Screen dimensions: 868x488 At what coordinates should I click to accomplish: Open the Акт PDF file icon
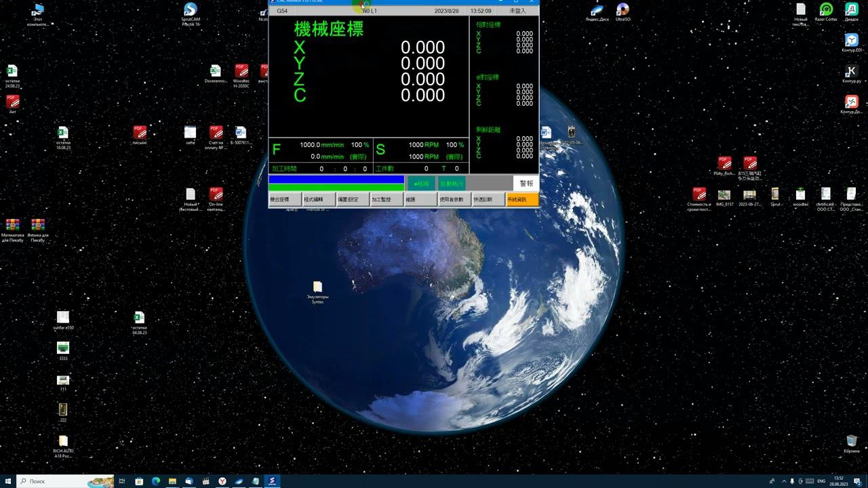pyautogui.click(x=12, y=104)
